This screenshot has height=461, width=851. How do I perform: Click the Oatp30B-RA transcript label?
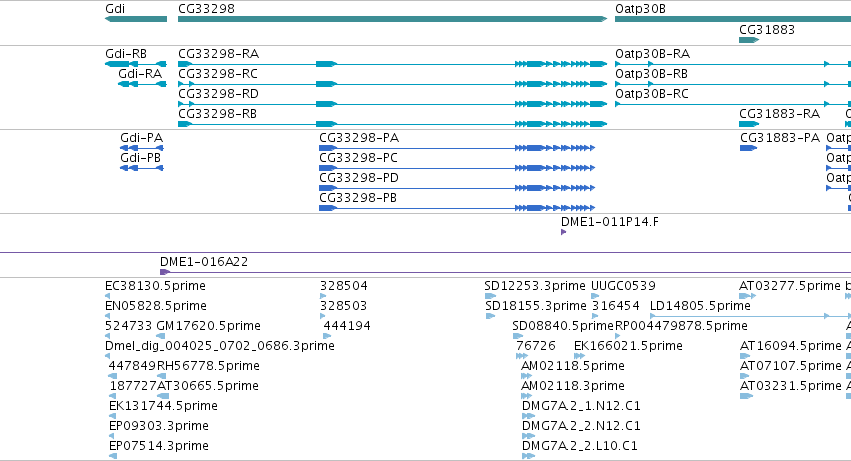tap(652, 54)
